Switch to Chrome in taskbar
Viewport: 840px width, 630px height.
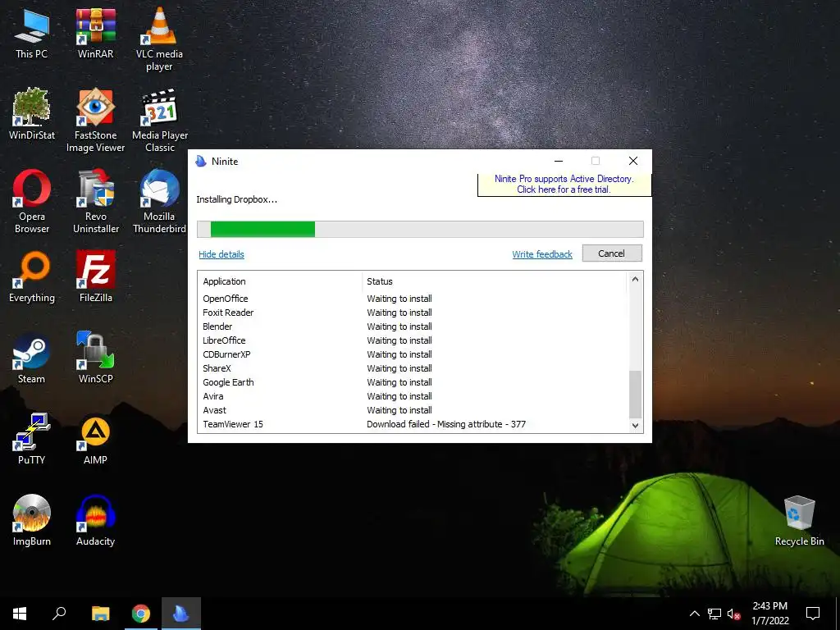pos(141,614)
